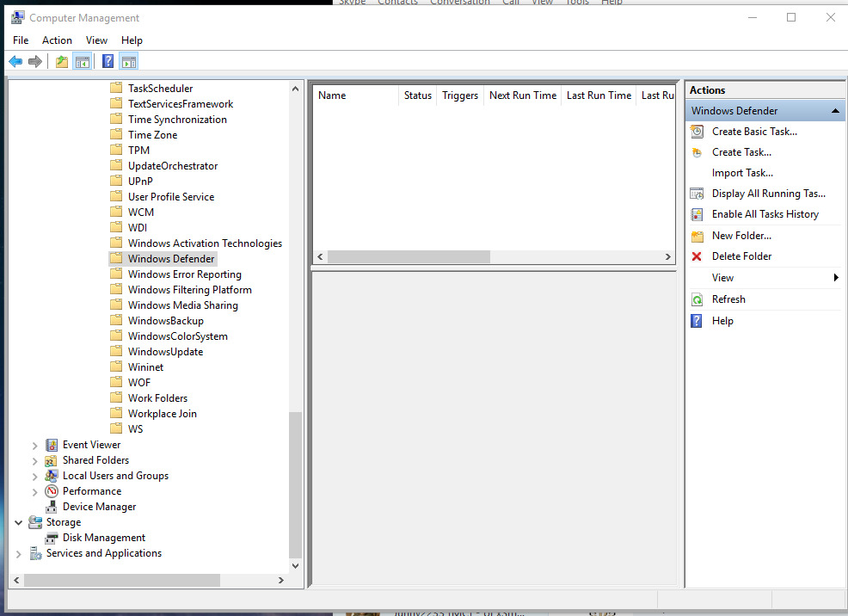
Task: Click the Local Users and Groups icon
Action: [x=52, y=476]
